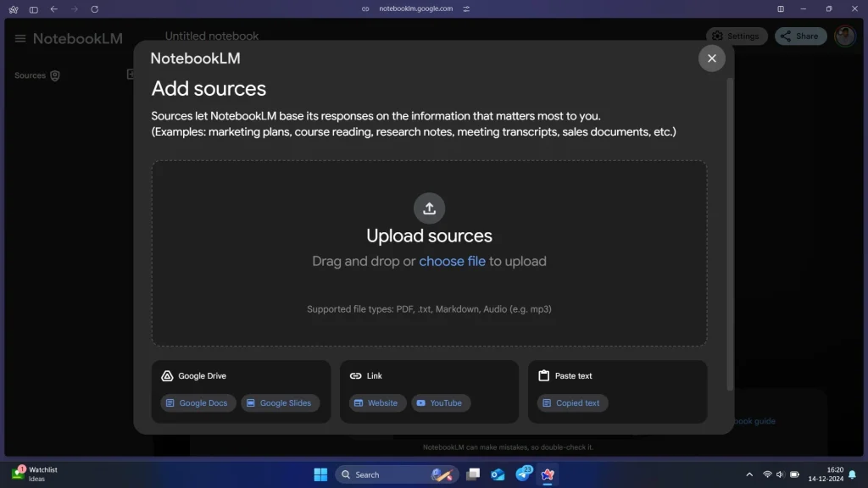Add a Google Slides source

point(280,402)
